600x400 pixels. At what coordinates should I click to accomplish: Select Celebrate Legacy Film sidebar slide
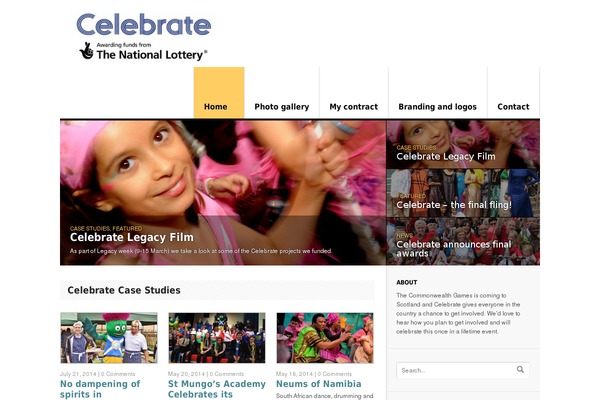coord(463,144)
